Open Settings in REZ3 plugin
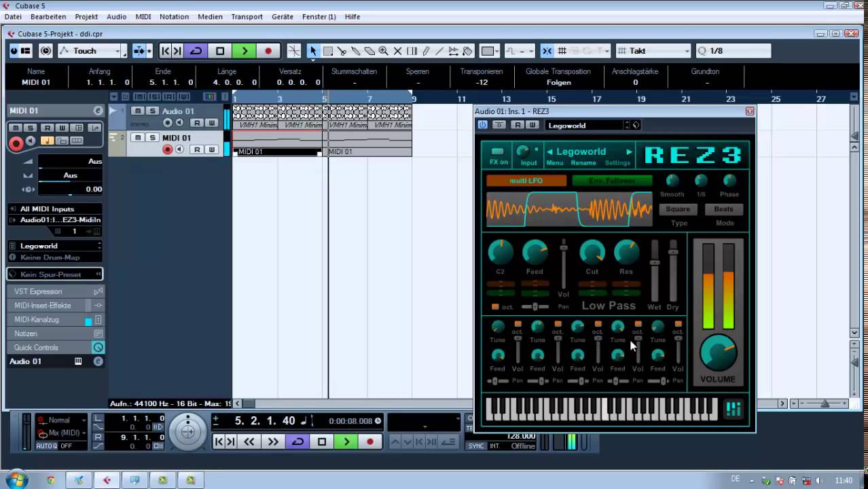 (x=617, y=163)
